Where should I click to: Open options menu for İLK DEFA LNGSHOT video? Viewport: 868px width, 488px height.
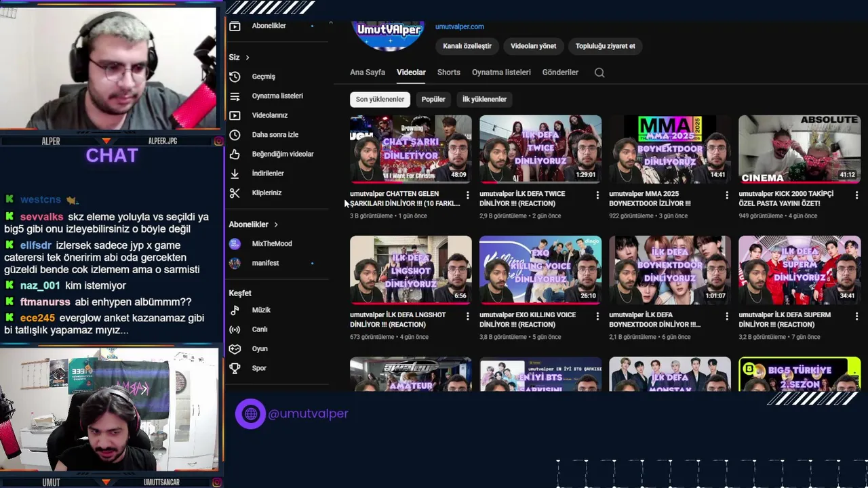467,316
